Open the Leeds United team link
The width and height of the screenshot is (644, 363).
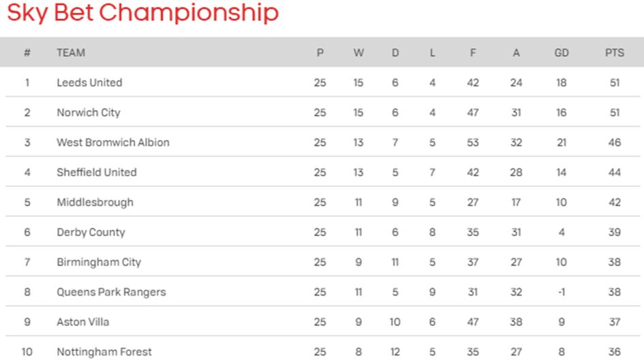pos(89,83)
